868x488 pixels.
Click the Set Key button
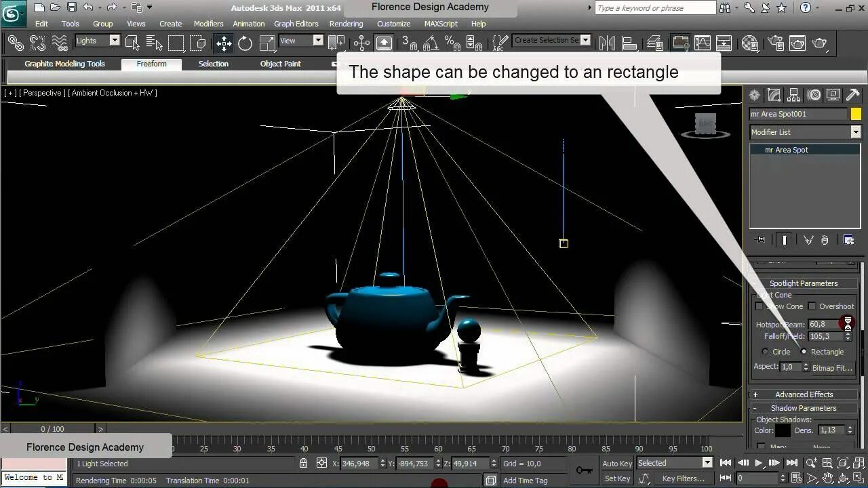(x=617, y=479)
